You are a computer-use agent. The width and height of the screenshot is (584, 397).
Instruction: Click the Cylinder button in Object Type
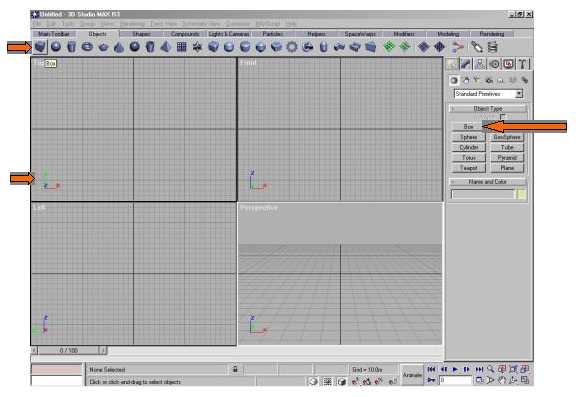[x=469, y=147]
